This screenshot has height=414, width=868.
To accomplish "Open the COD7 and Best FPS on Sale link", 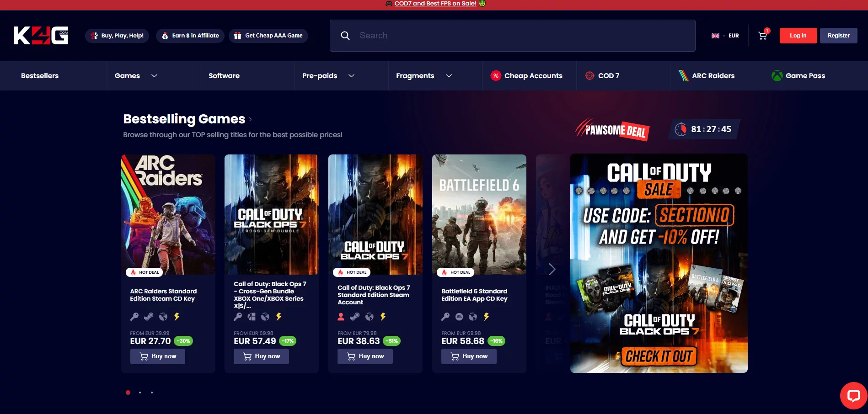I will coord(435,4).
